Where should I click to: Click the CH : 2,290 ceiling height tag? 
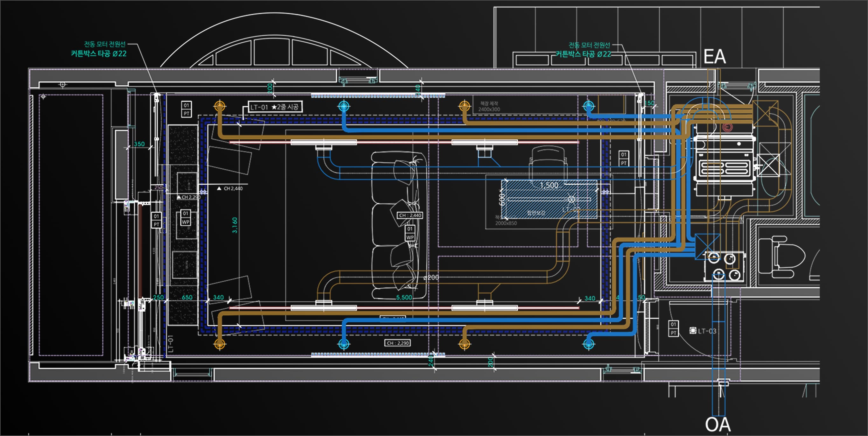pyautogui.click(x=397, y=343)
